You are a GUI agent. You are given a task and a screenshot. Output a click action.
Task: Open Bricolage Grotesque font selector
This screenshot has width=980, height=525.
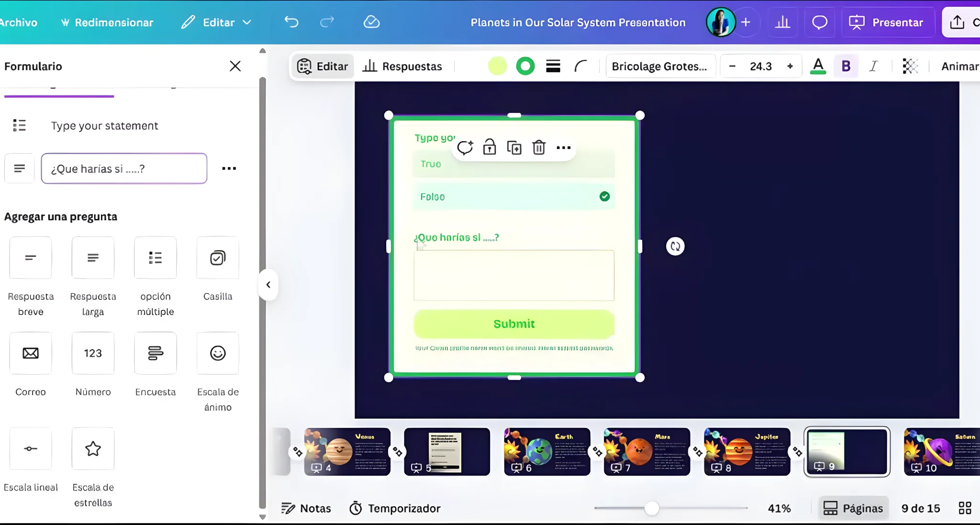[660, 66]
